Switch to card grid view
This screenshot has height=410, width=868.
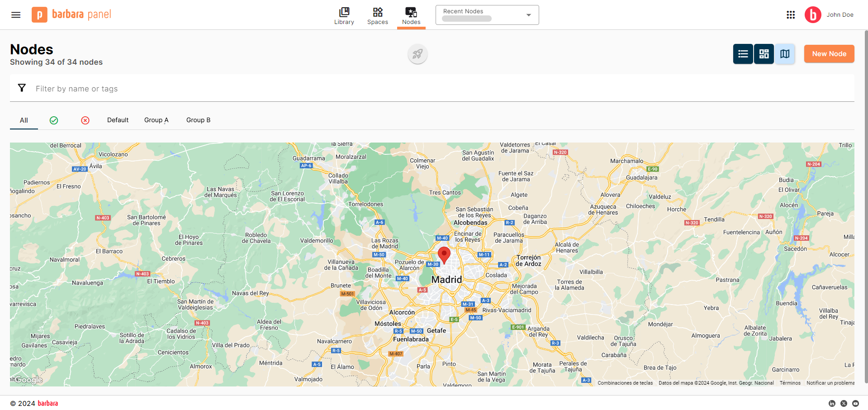764,54
